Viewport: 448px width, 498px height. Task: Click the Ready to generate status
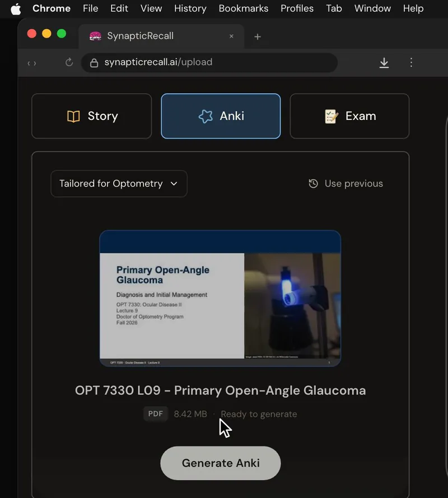tap(259, 414)
